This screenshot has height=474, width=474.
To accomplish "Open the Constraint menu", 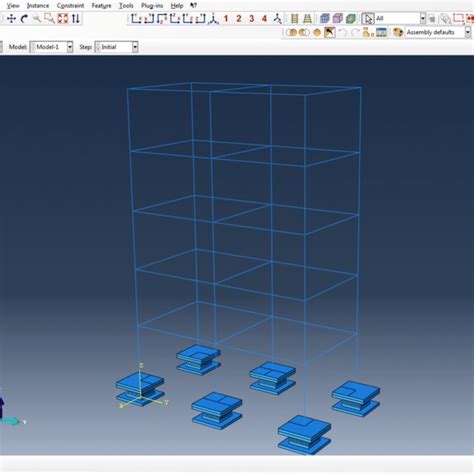I will tap(70, 6).
